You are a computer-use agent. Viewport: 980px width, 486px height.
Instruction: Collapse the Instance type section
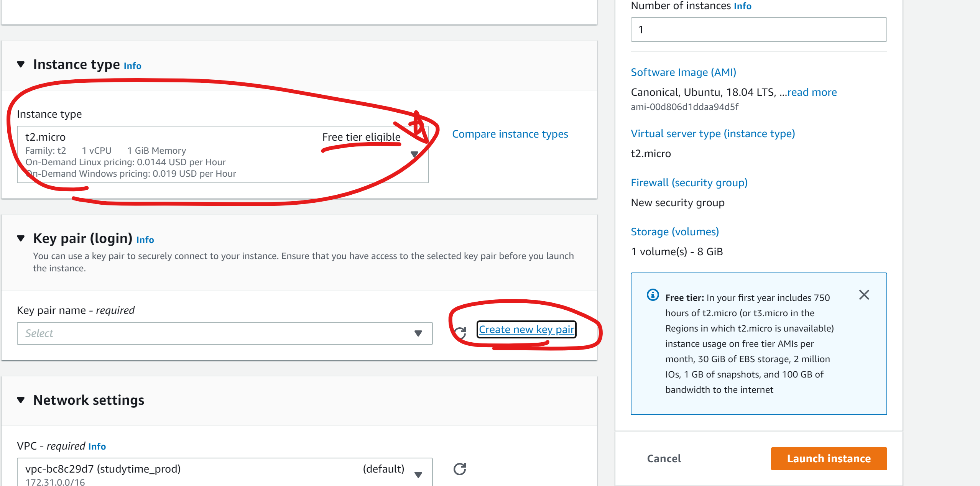coord(21,64)
